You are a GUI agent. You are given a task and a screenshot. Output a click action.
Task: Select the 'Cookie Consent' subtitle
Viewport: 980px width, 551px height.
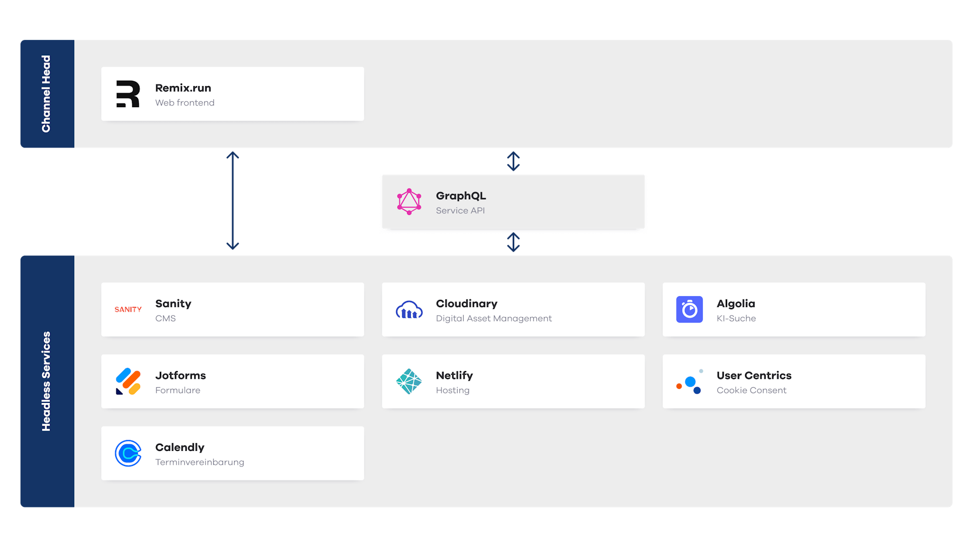point(752,390)
